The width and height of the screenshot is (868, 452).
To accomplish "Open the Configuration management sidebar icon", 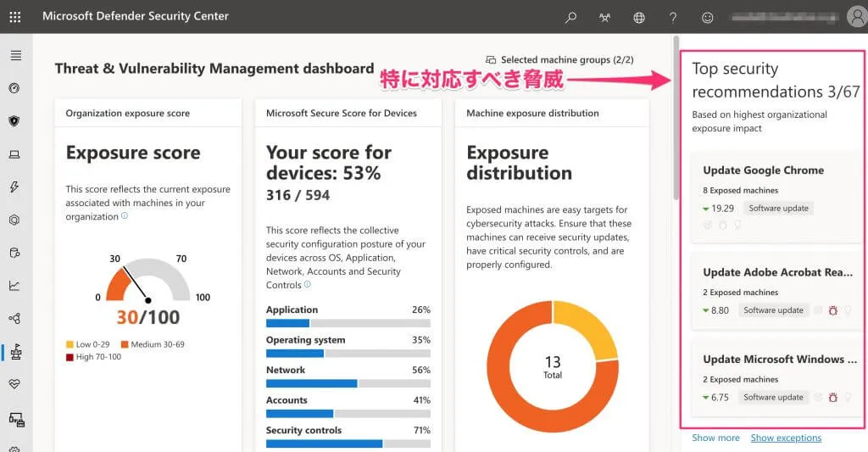I will pyautogui.click(x=17, y=420).
